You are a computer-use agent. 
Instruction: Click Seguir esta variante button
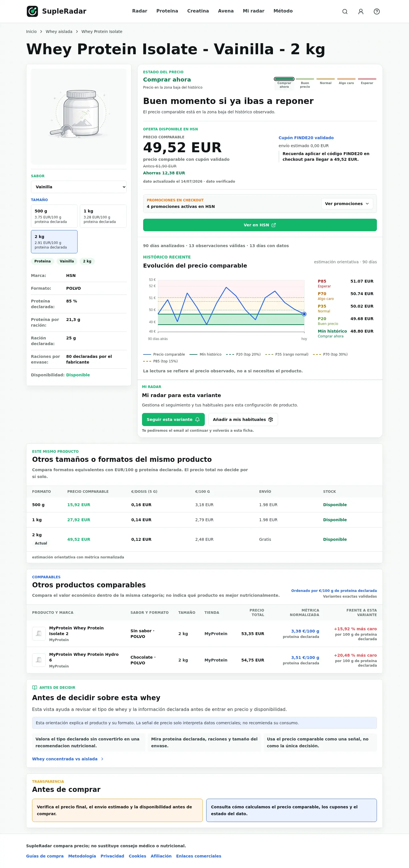[x=173, y=420]
